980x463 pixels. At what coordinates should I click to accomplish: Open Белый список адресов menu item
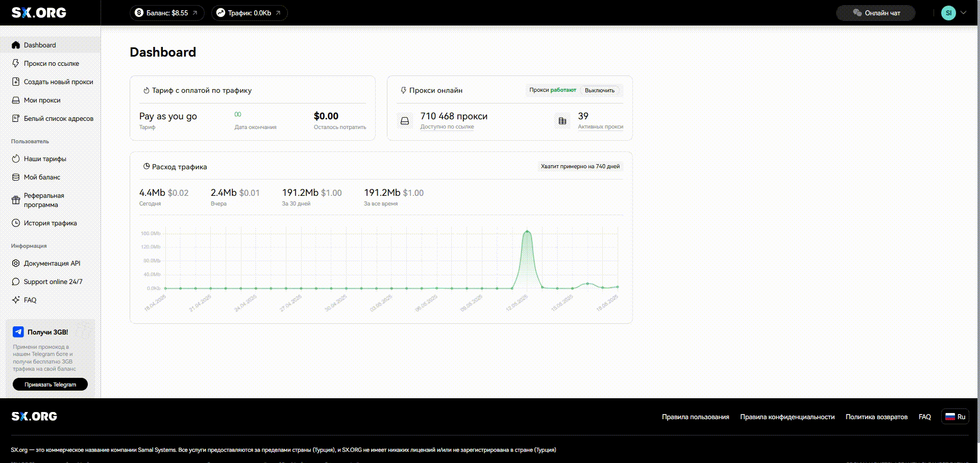click(58, 118)
